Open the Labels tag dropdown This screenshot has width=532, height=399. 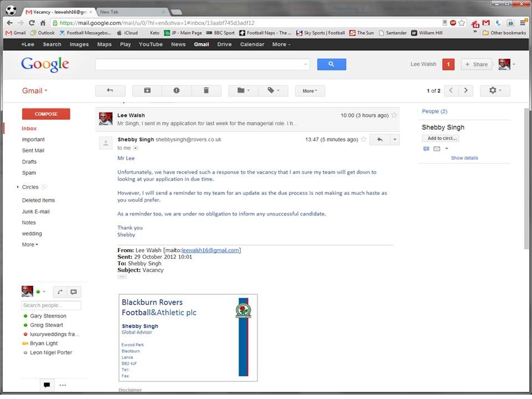[273, 90]
